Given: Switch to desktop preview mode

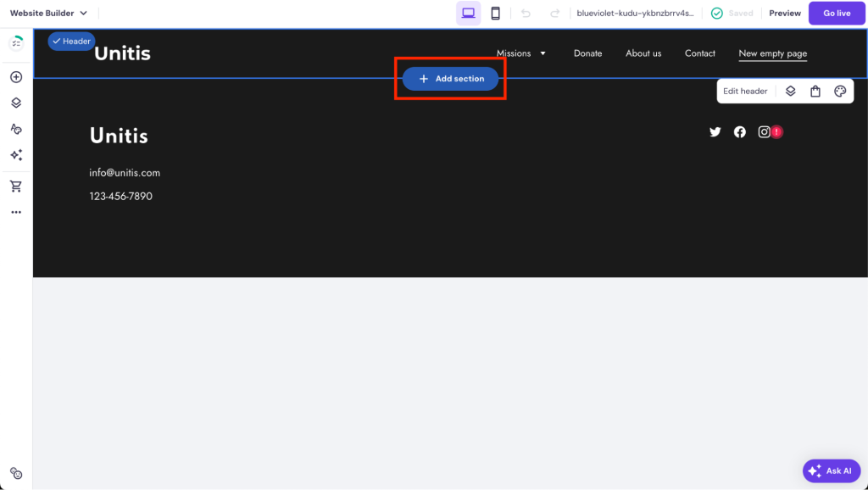Looking at the screenshot, I should point(468,13).
